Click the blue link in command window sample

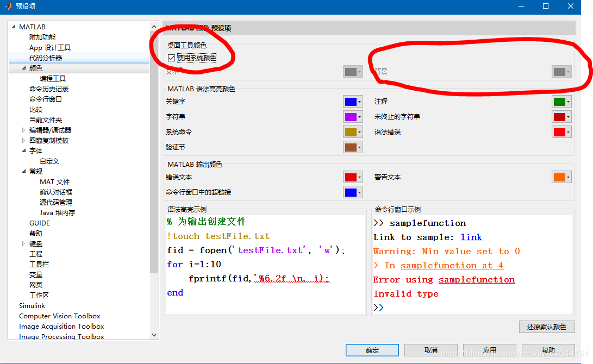pos(471,237)
